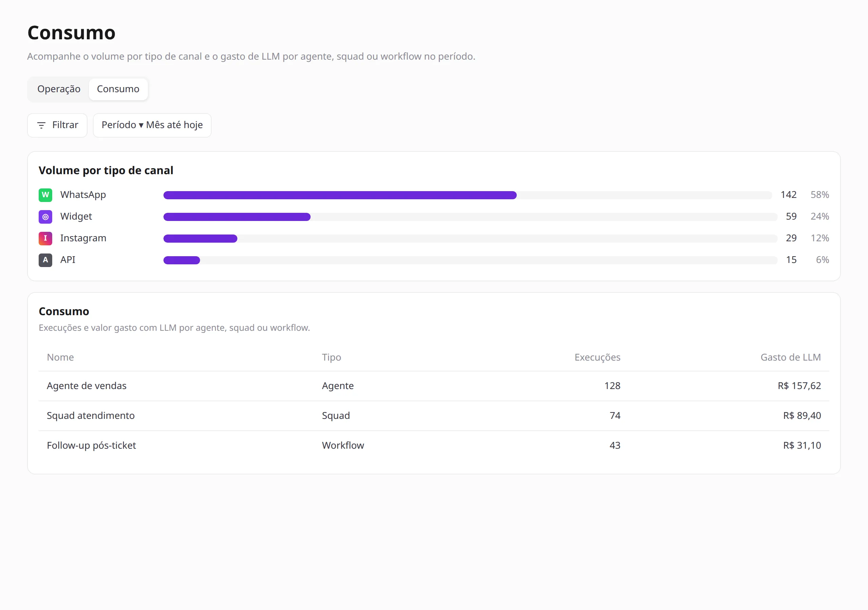Open the Filtrar button
Screen dimensions: 868x610
click(57, 125)
